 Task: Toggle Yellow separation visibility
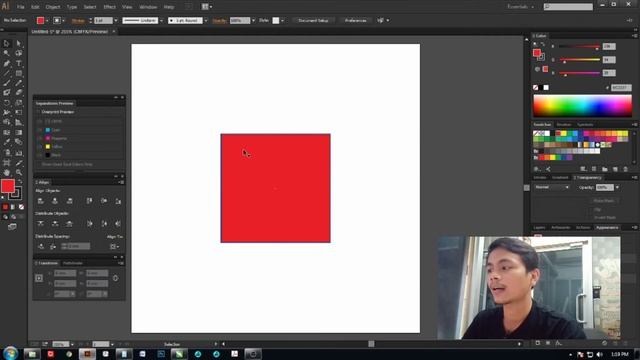40,147
